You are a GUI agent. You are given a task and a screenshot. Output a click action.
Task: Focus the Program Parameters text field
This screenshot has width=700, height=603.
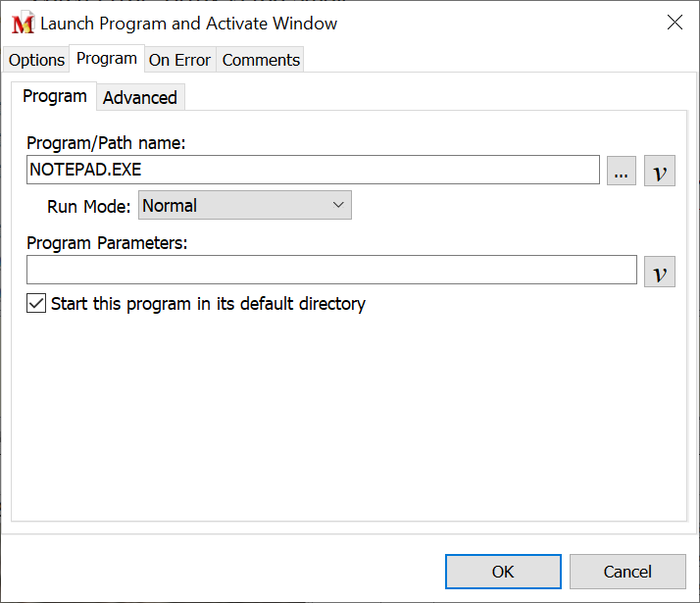331,271
